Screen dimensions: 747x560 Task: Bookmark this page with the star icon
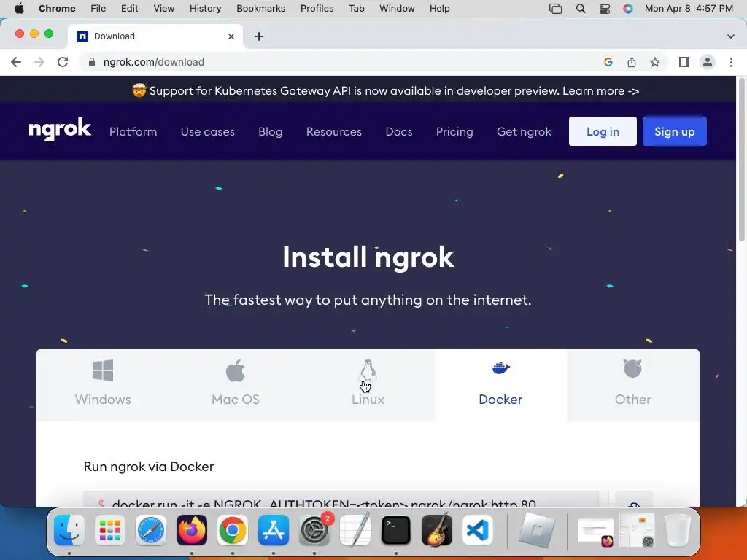click(655, 62)
